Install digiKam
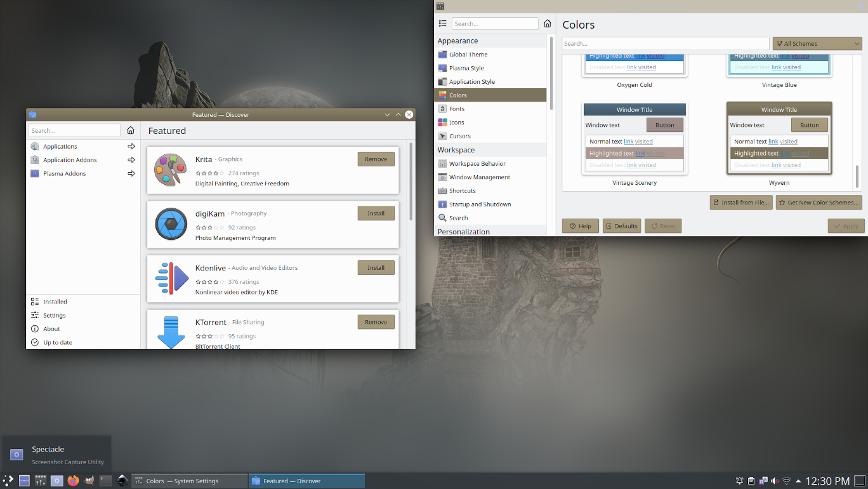868x489 pixels. (x=376, y=213)
